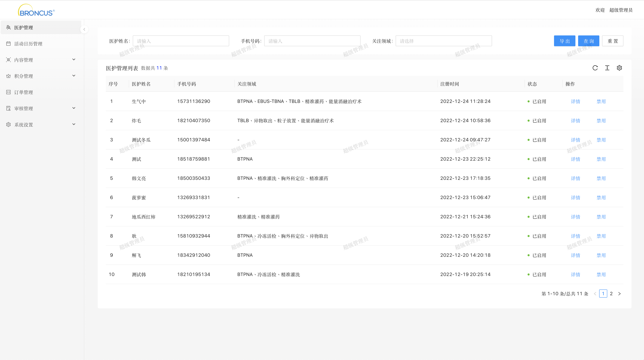The height and width of the screenshot is (360, 644).
Task: Click 禁用 for 测试韩
Action: tap(601, 274)
